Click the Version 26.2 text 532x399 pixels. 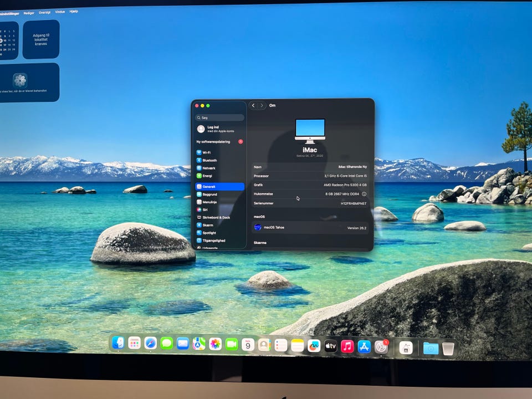click(356, 228)
